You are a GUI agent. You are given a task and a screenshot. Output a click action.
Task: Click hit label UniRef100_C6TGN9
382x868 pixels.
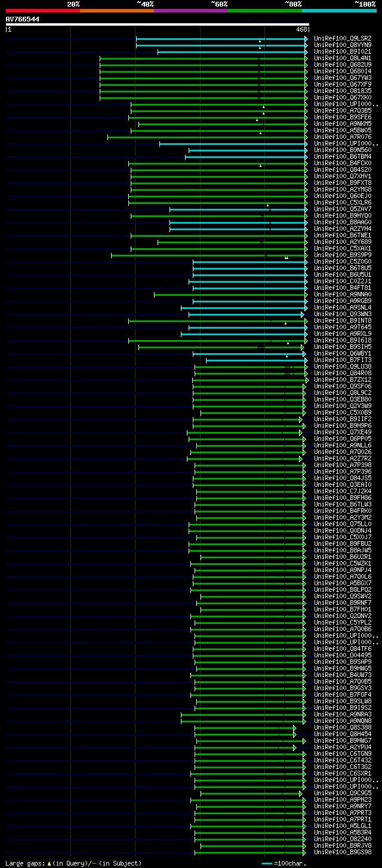(343, 753)
